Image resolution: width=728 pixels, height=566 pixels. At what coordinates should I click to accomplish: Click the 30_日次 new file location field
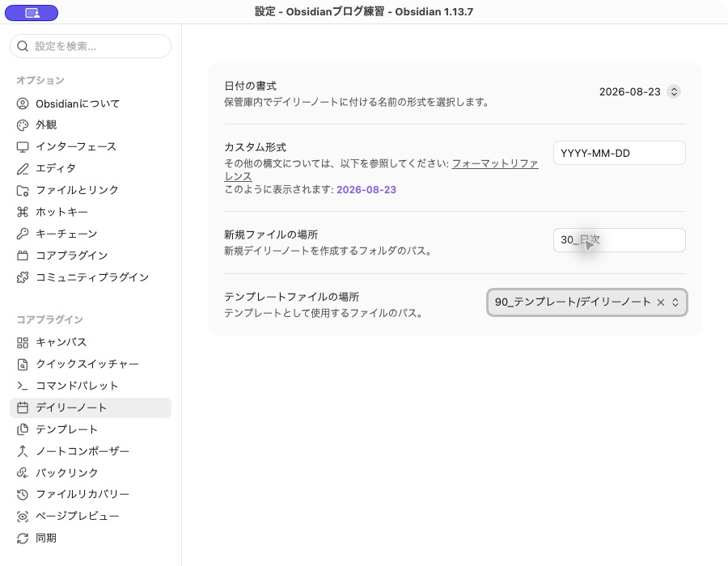point(620,240)
